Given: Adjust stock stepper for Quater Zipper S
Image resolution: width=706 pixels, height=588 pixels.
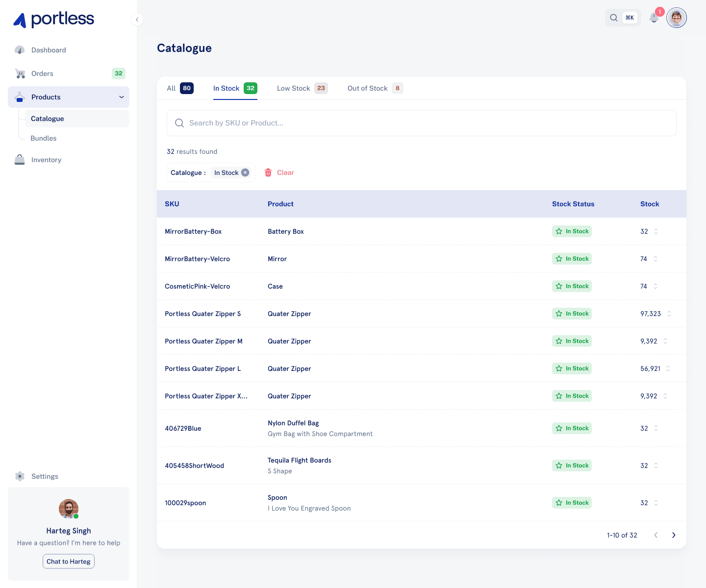Looking at the screenshot, I should 669,314.
